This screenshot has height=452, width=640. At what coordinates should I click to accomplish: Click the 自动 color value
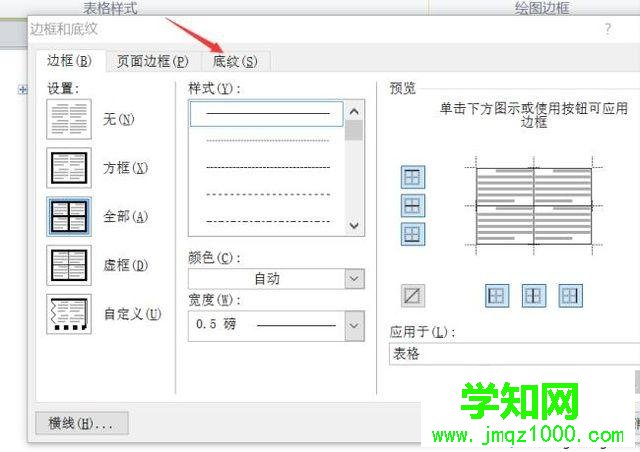click(267, 279)
